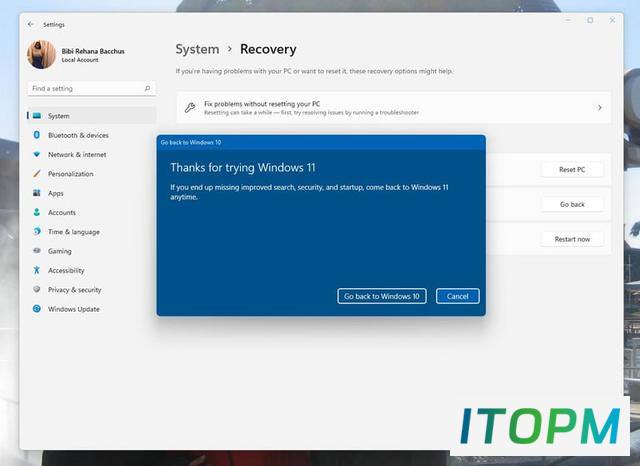
Task: Click the search magnifier icon
Action: (x=147, y=88)
